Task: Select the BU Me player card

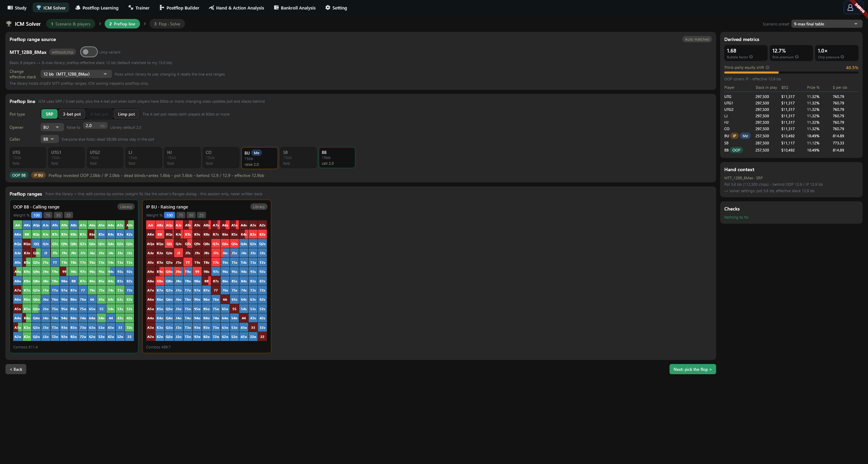Action: 259,158
